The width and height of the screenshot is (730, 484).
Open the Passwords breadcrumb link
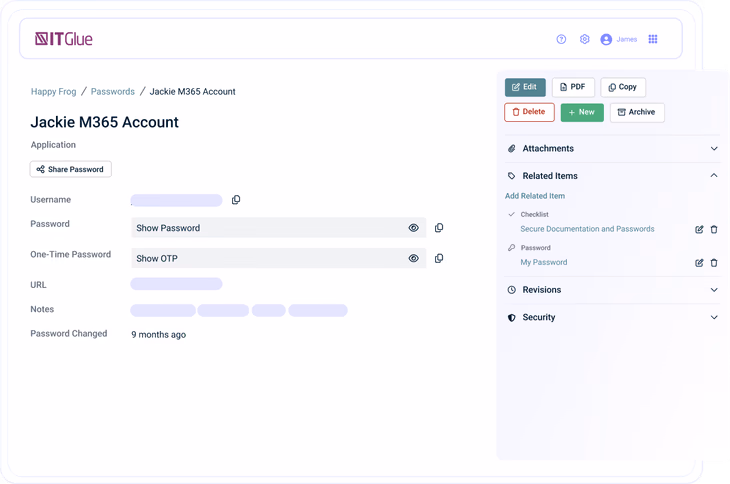[x=113, y=92]
